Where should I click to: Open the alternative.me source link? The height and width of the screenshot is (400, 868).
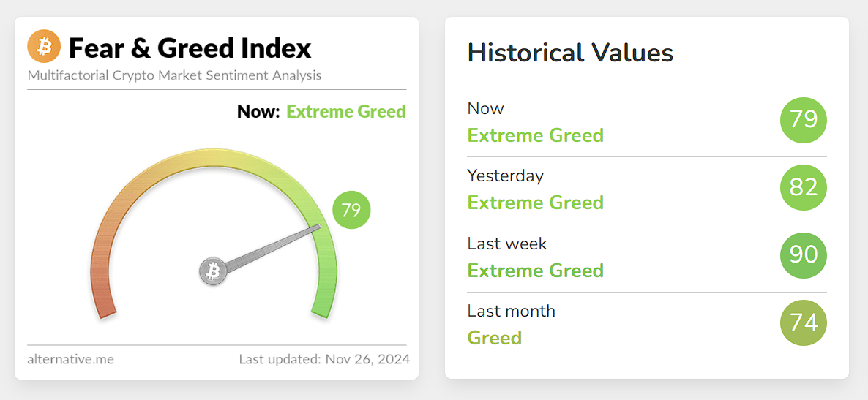pyautogui.click(x=70, y=359)
